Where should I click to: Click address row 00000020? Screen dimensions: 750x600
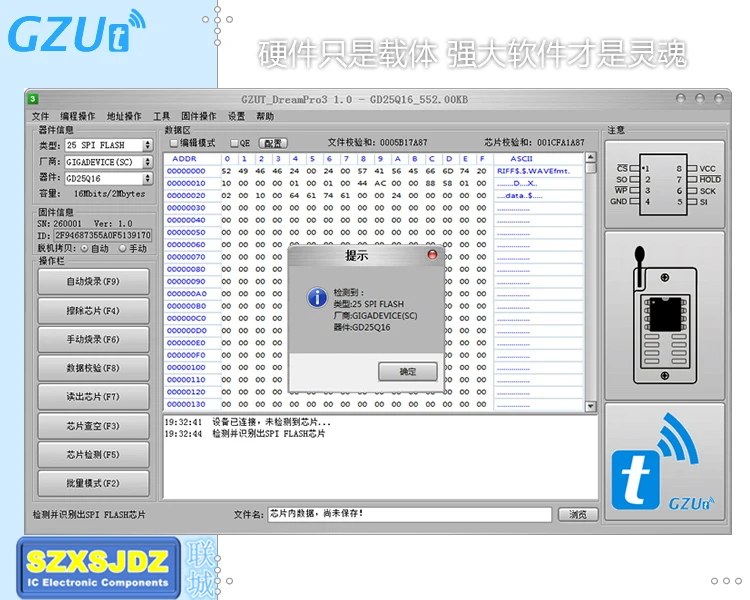tap(186, 195)
